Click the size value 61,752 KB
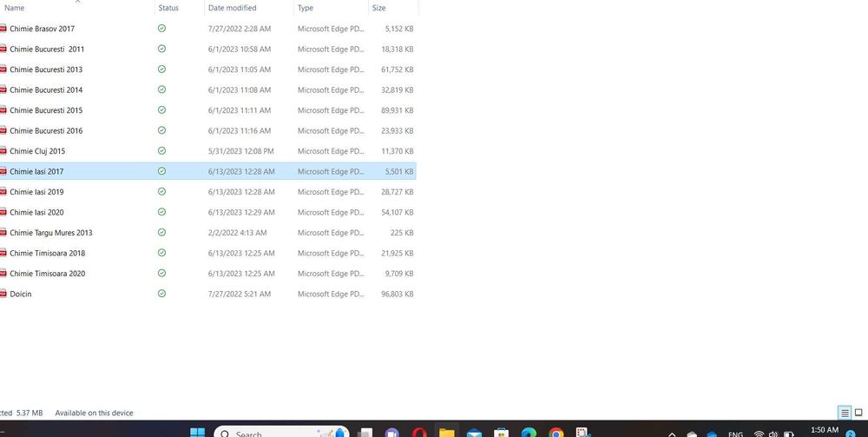 point(397,70)
